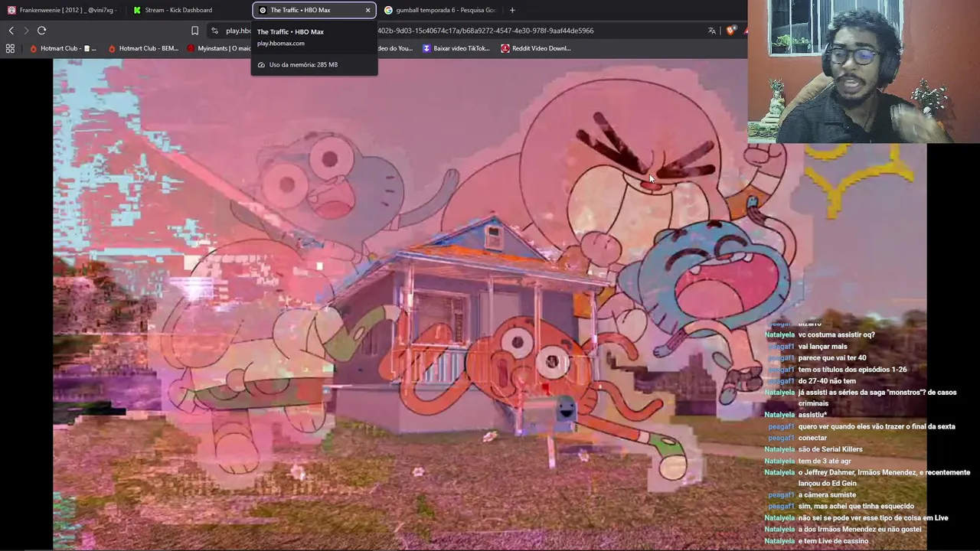Open the first Hotmart Club bookmark

coord(63,48)
